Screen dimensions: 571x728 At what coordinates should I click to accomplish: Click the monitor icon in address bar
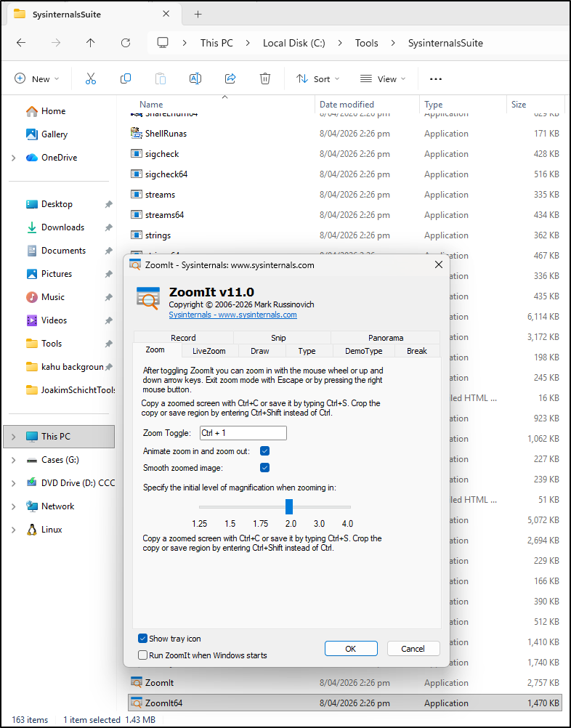coord(163,43)
